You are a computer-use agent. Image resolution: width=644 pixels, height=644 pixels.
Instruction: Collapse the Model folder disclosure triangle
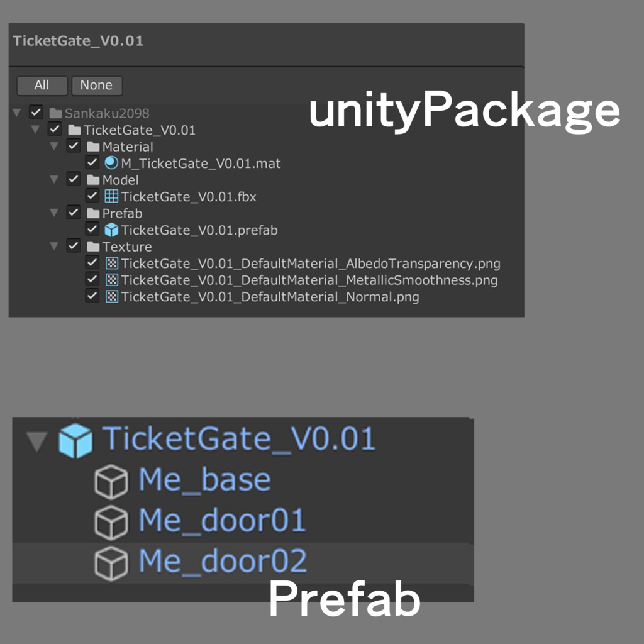[x=54, y=179]
